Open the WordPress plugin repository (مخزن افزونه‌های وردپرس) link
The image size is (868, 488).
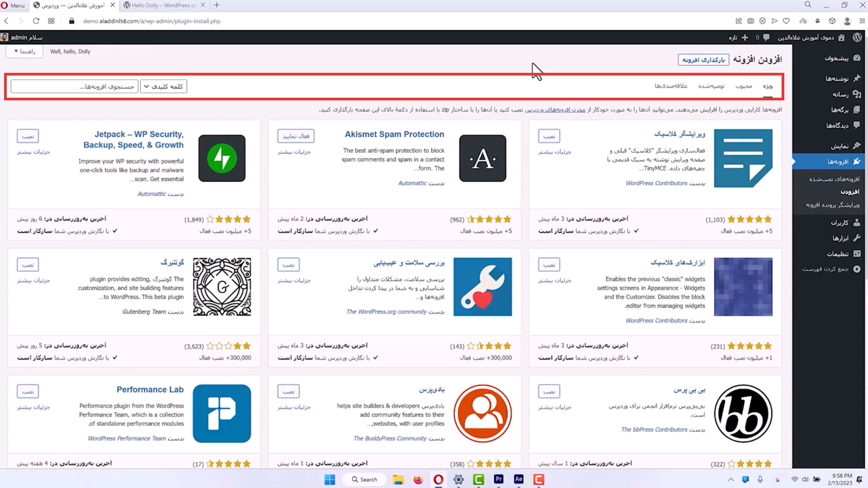(555, 109)
